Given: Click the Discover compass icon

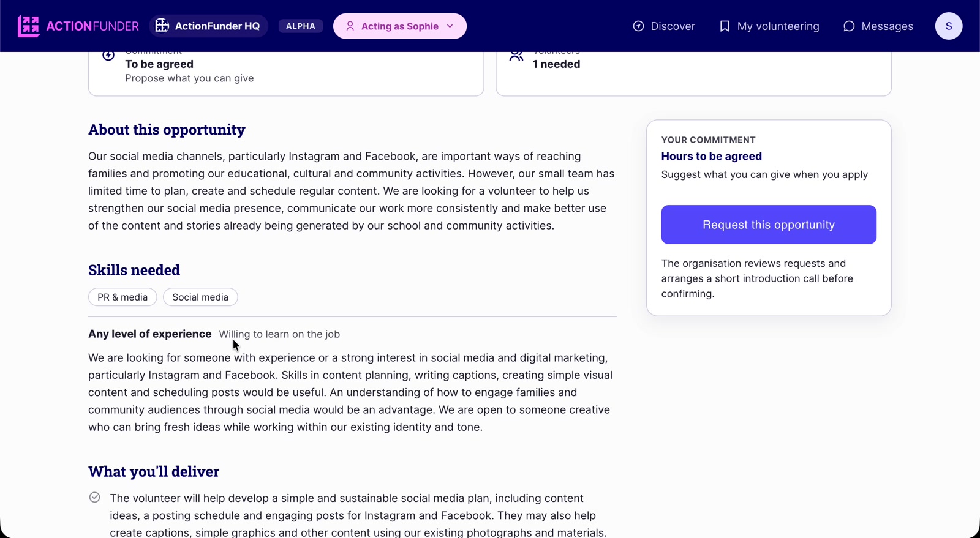Looking at the screenshot, I should coord(638,26).
